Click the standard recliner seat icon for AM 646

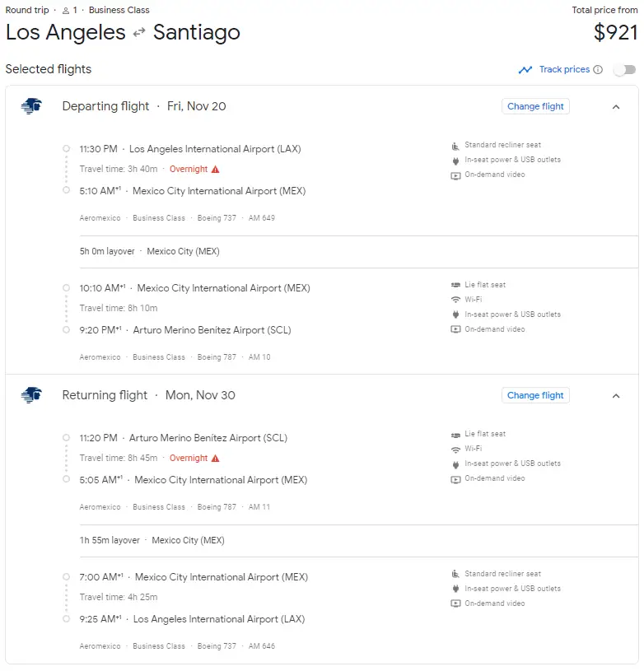(x=455, y=574)
